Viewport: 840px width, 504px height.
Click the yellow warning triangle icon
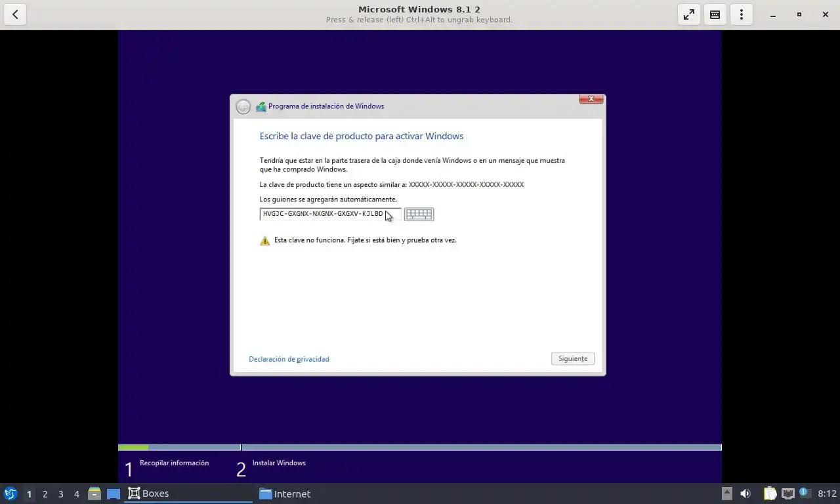(265, 241)
